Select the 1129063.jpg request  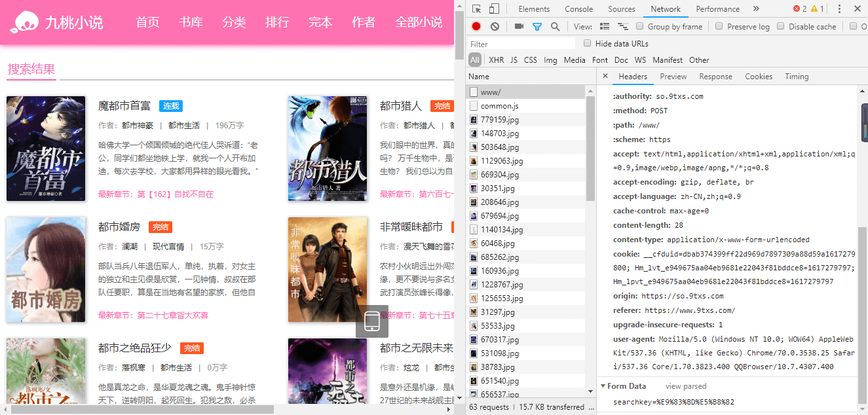(525, 161)
